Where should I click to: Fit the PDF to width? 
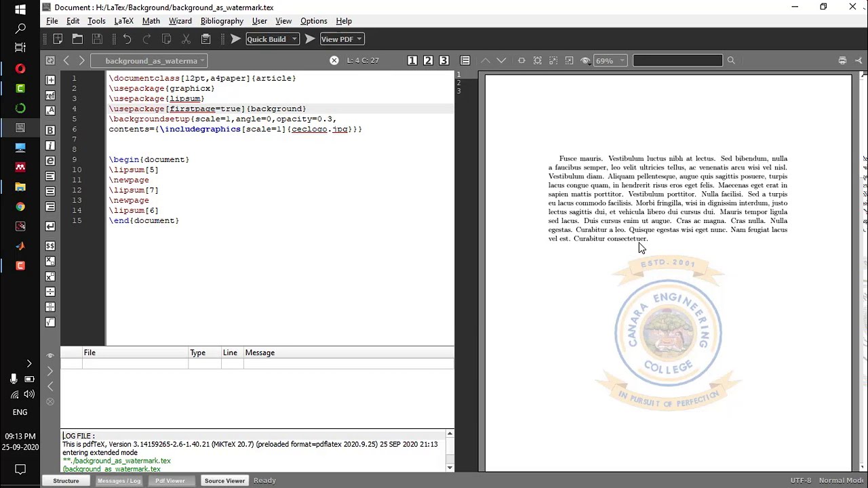(x=521, y=60)
